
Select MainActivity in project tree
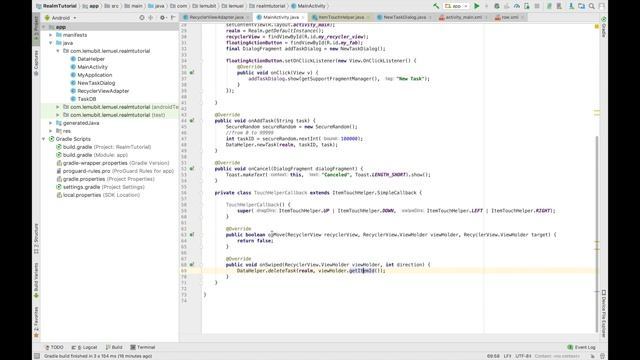click(x=92, y=67)
